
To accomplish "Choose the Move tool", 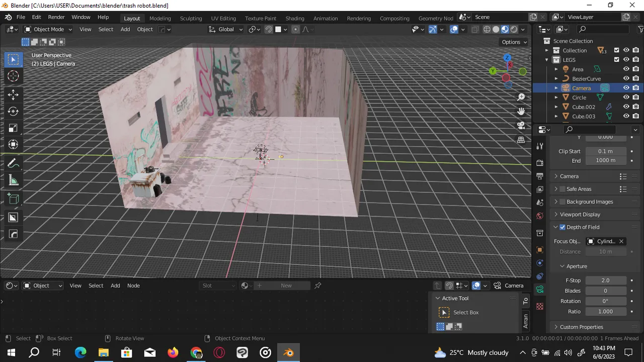I will (14, 95).
